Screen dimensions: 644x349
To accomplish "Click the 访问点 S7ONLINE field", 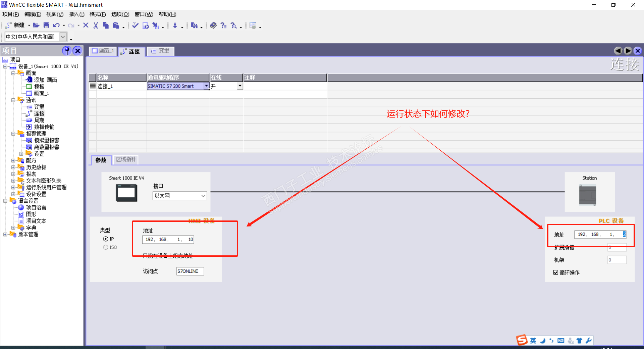I will click(190, 271).
